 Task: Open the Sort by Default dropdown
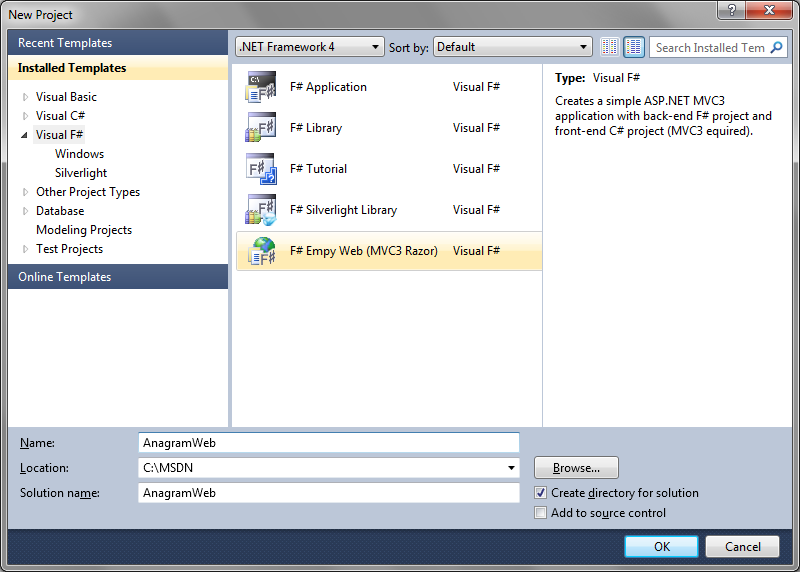pyautogui.click(x=513, y=47)
